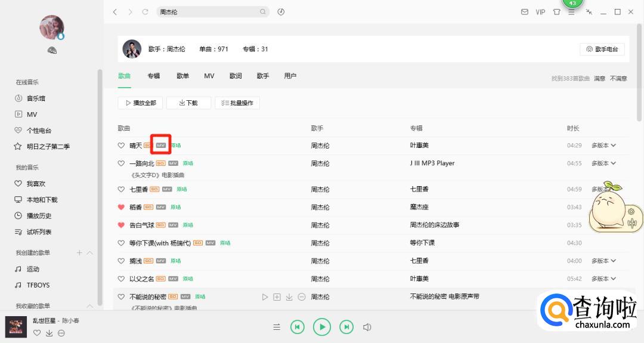Viewport: 644px width, 343px height.
Task: Collapse 我收藏的歌单 section
Action: click(x=89, y=306)
